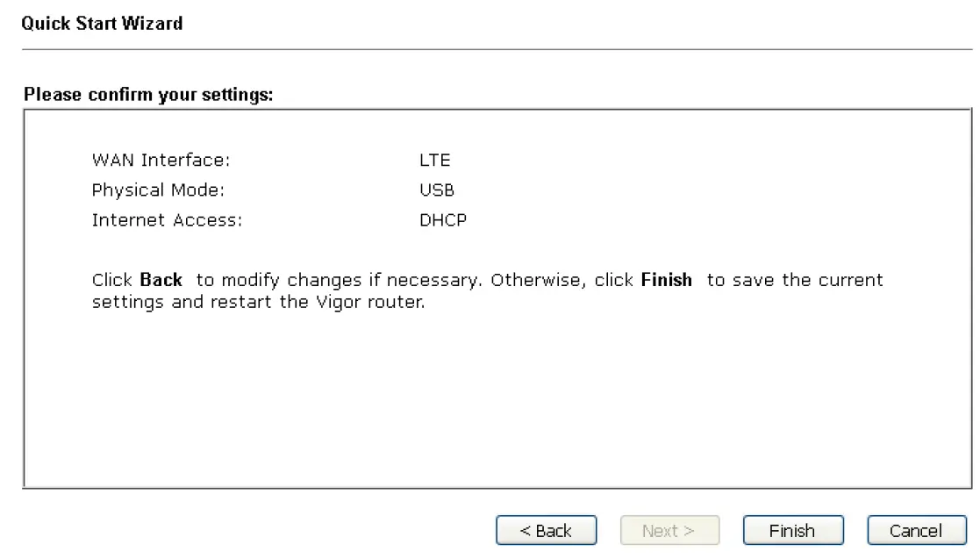The width and height of the screenshot is (980, 559).
Task: Click the Internet Access label
Action: pyautogui.click(x=167, y=220)
